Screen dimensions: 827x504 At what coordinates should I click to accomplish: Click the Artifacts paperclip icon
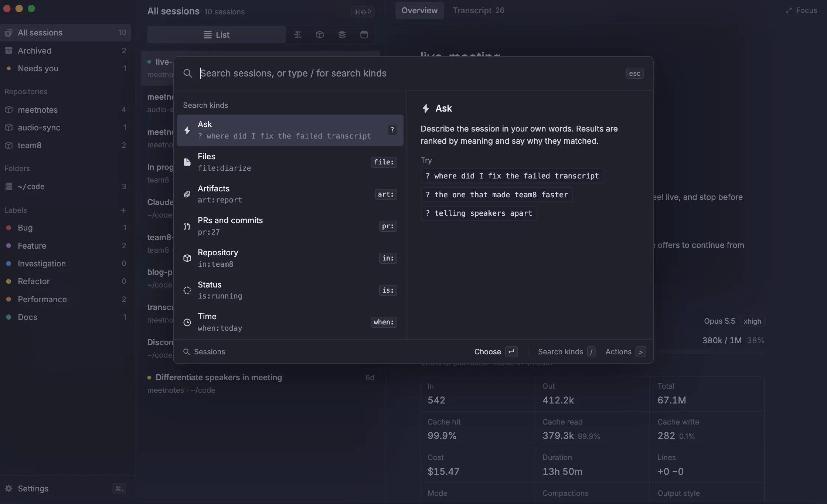pyautogui.click(x=187, y=194)
